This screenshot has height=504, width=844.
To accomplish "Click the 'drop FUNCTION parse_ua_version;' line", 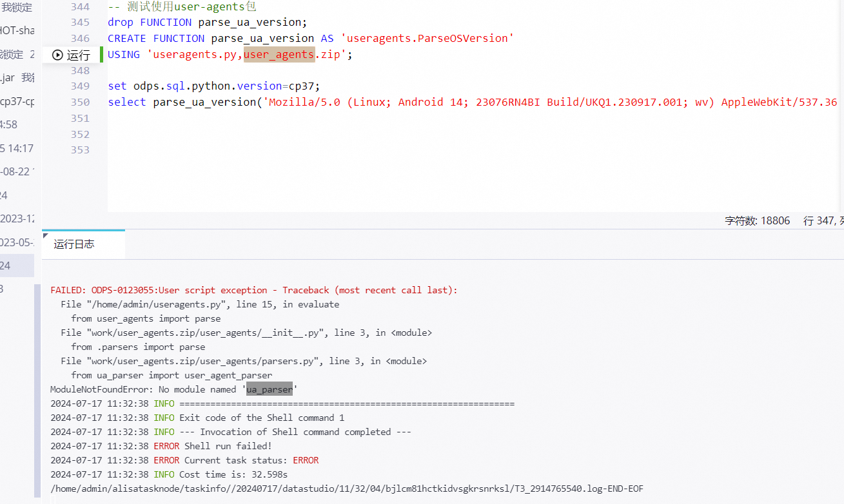I will (x=208, y=23).
